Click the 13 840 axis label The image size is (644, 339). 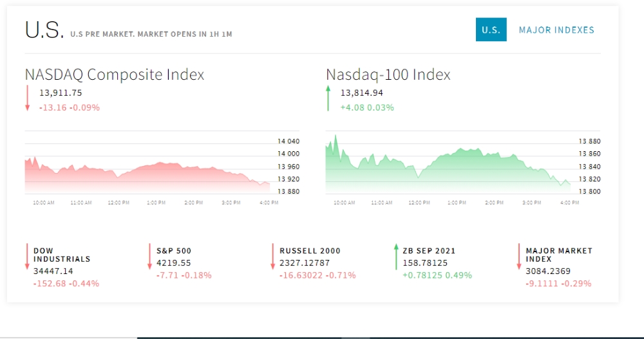(x=589, y=167)
